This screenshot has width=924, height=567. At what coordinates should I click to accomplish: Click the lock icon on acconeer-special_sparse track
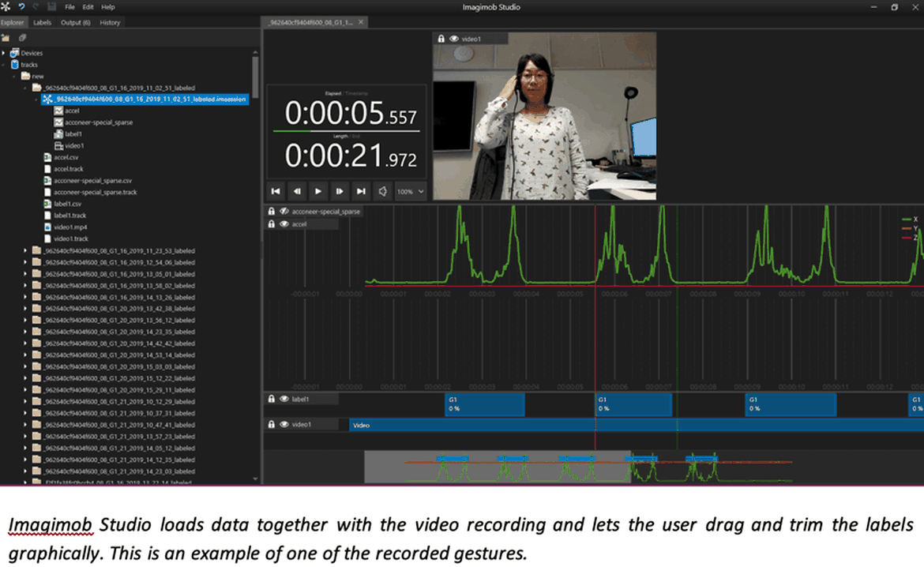pyautogui.click(x=271, y=211)
